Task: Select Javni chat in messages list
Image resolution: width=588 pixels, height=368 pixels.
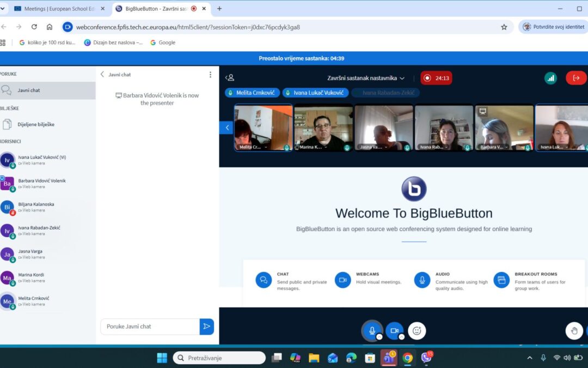Action: 47,91
